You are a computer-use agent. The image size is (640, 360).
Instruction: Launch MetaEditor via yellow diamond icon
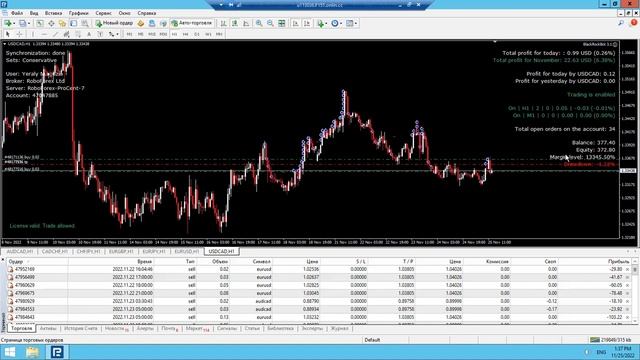(x=140, y=23)
